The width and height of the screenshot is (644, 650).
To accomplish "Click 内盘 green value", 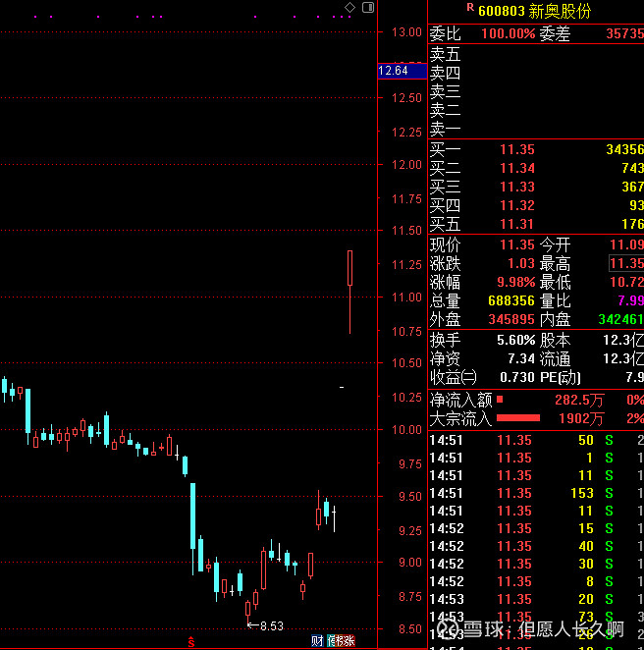I will [x=620, y=319].
